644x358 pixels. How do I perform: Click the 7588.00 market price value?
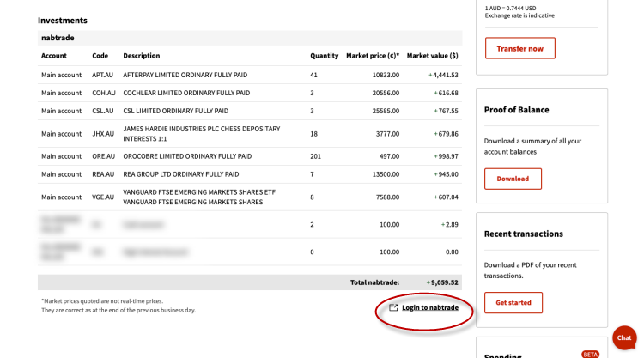click(x=387, y=197)
